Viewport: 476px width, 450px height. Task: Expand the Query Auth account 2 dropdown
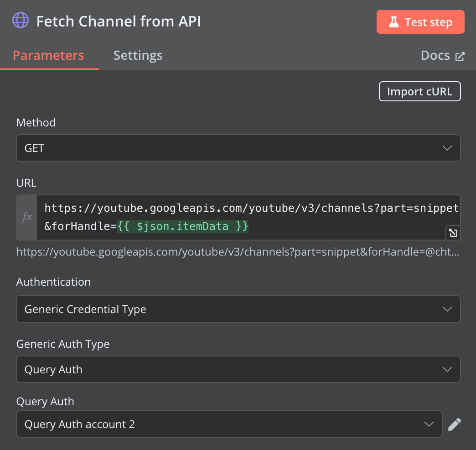pyautogui.click(x=229, y=424)
